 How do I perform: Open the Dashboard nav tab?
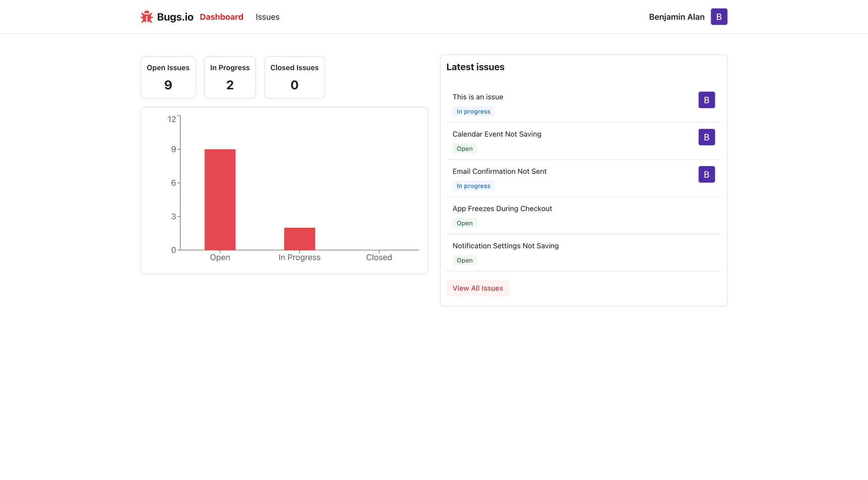coord(222,17)
